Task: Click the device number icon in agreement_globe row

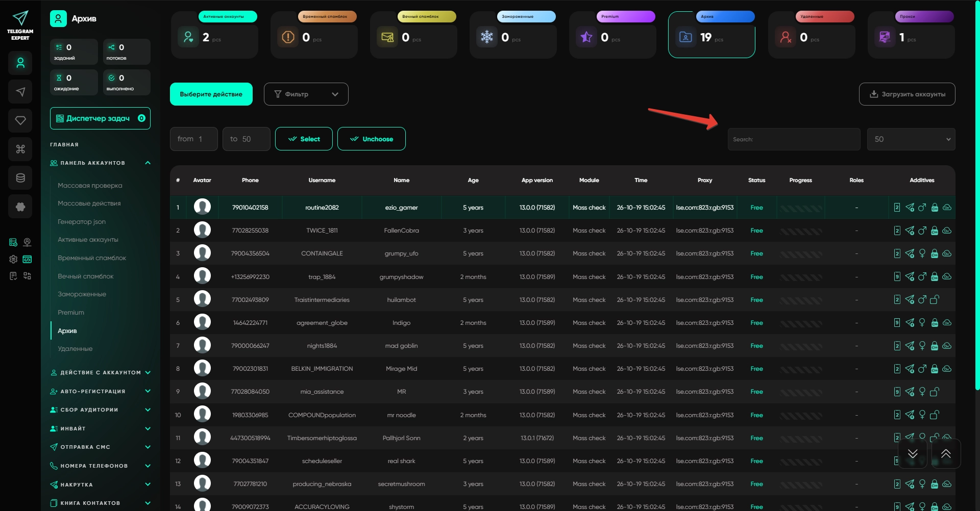Action: [x=897, y=323]
